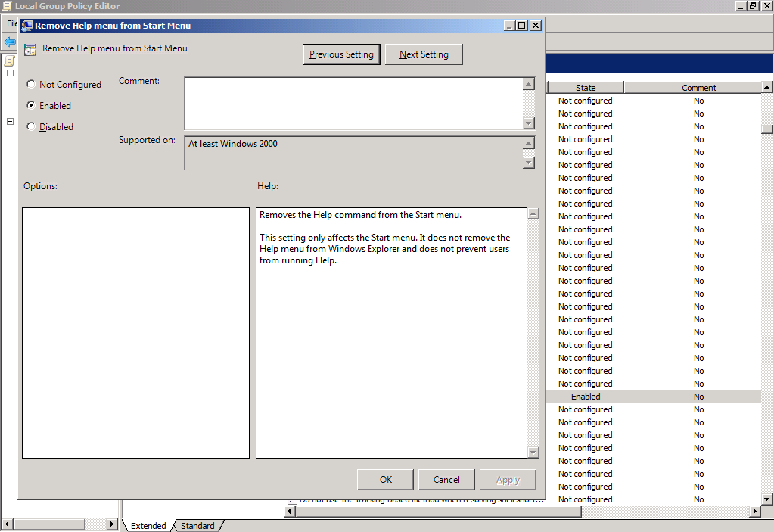The height and width of the screenshot is (532, 774).
Task: Click the Next Setting button
Action: 424,54
